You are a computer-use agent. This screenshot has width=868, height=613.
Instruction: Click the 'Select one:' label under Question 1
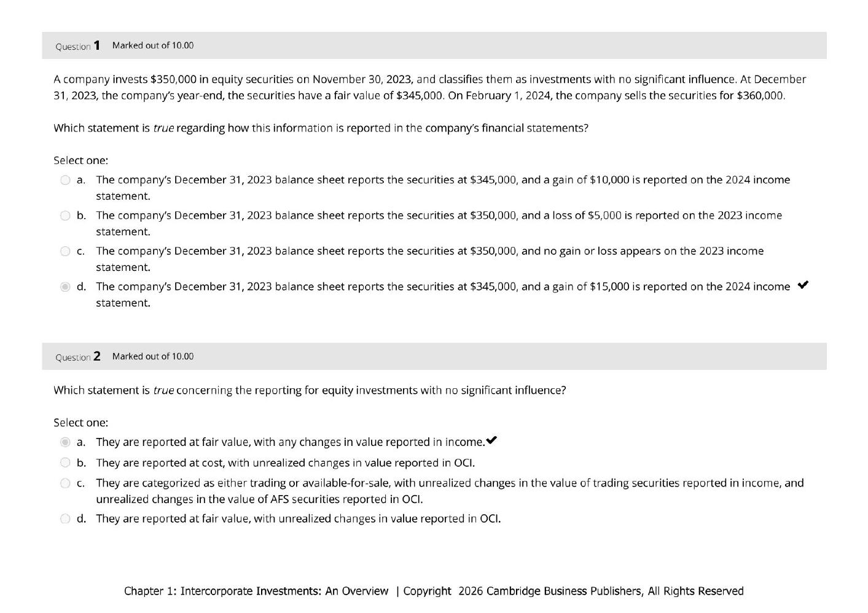pos(80,160)
